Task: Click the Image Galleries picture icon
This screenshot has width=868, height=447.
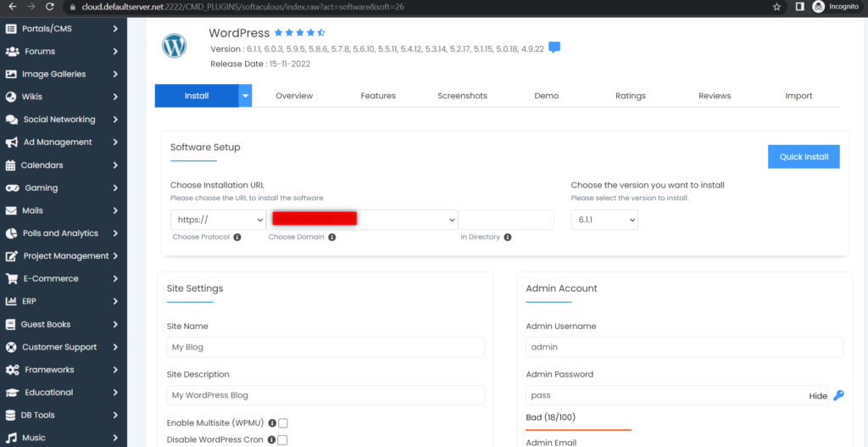Action: 10,75
